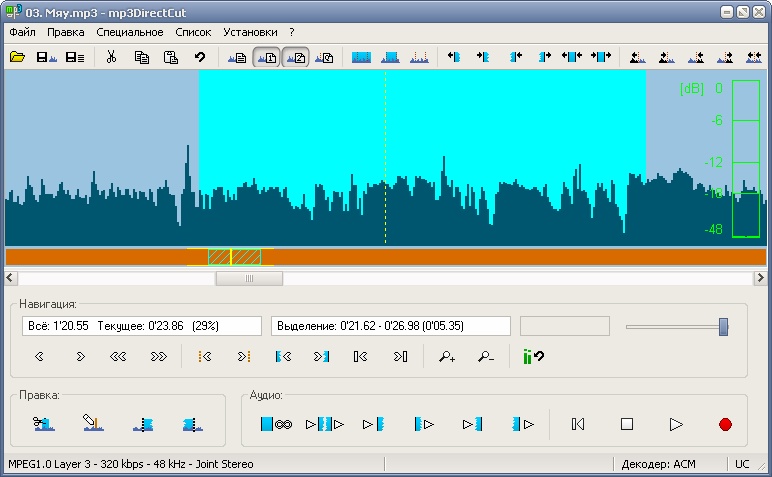Click the Open file folder icon
Screen dimensions: 772x477
pos(17,58)
